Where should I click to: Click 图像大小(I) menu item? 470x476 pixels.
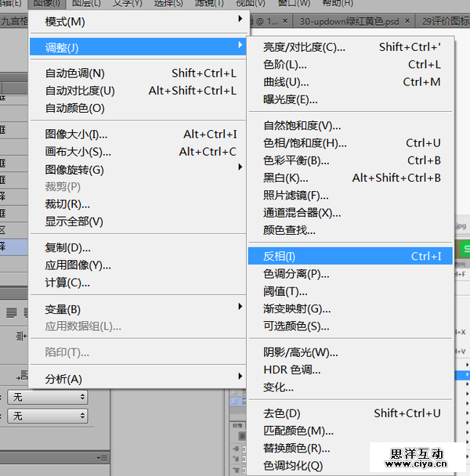pyautogui.click(x=76, y=135)
